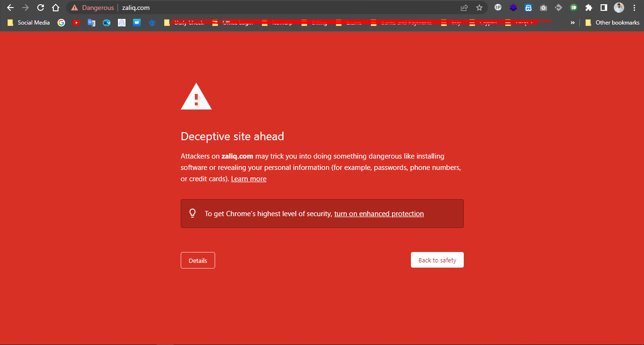
Task: Click the dark mode reader extension icon
Action: coord(528,8)
